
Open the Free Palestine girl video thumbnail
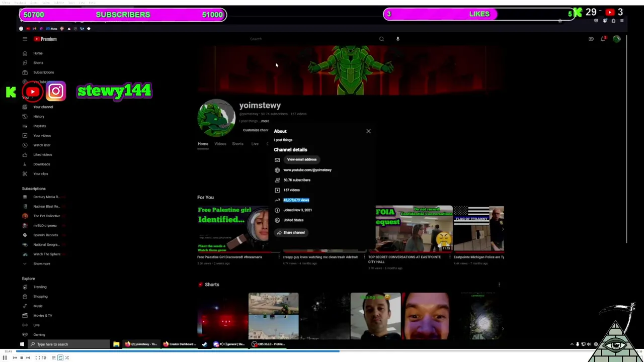(x=232, y=229)
